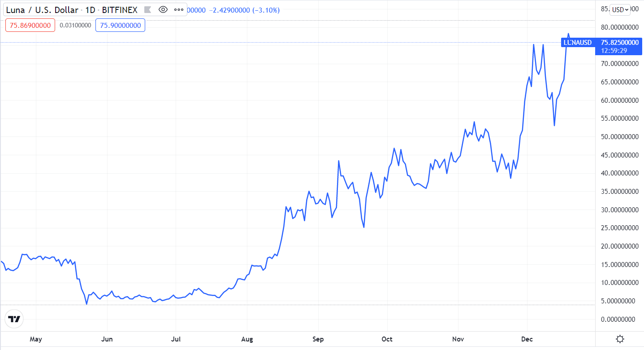644x350 pixels.
Task: Click 50.00000000 on the price scale
Action: coord(618,137)
